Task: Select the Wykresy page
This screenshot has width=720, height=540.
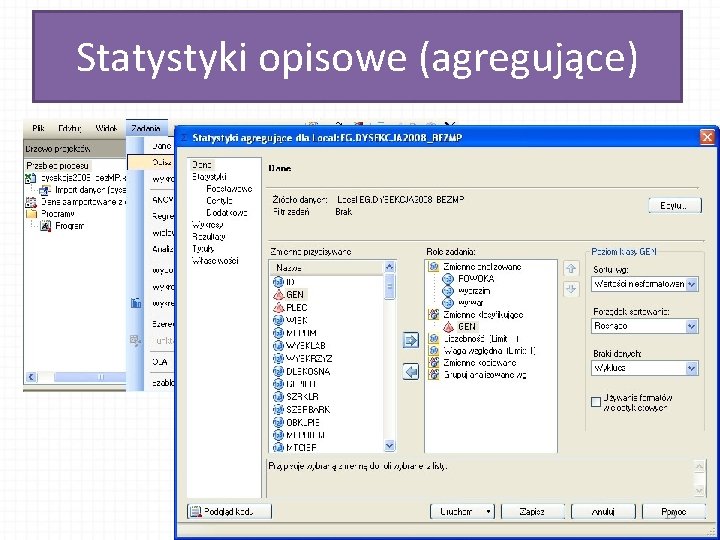Action: pos(208,225)
